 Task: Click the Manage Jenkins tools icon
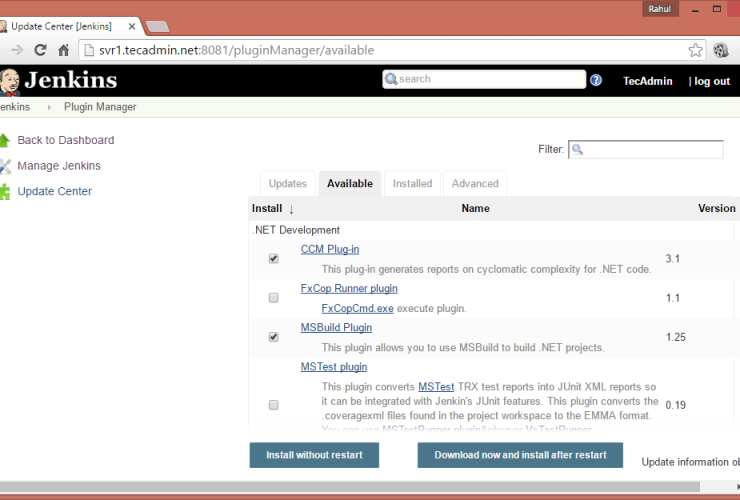5,166
